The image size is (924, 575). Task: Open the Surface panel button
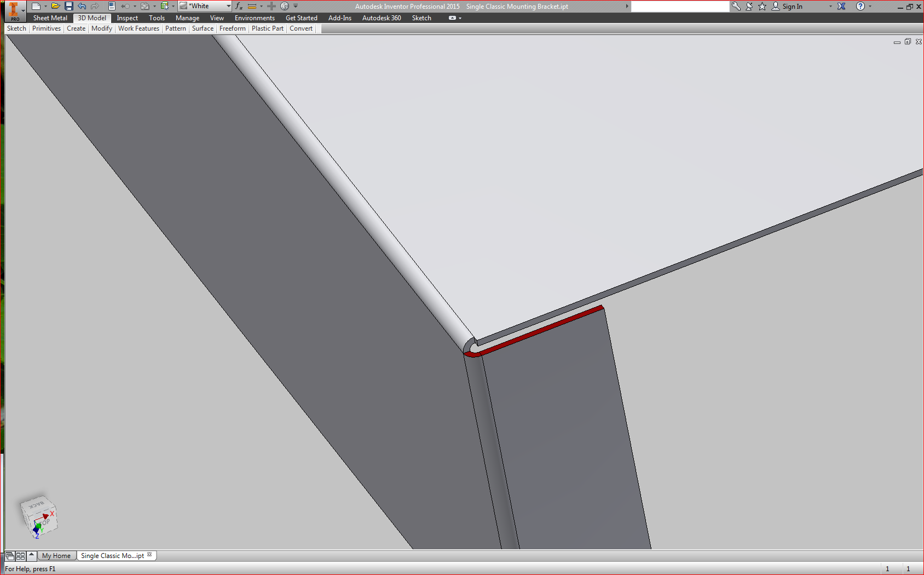coord(203,28)
